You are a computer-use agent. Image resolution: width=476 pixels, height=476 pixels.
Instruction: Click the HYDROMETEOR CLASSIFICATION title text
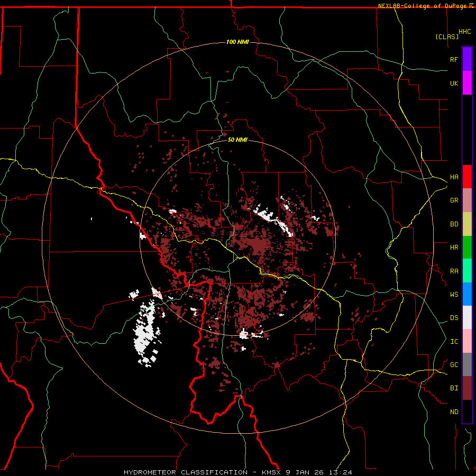(186, 472)
